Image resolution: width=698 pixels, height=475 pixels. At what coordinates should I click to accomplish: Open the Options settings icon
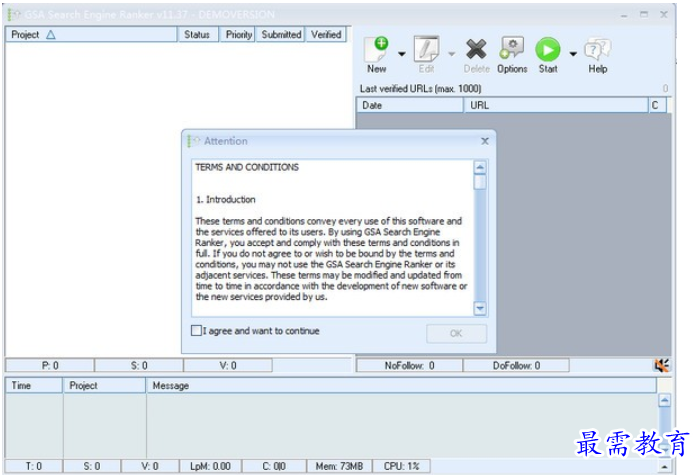tap(511, 48)
